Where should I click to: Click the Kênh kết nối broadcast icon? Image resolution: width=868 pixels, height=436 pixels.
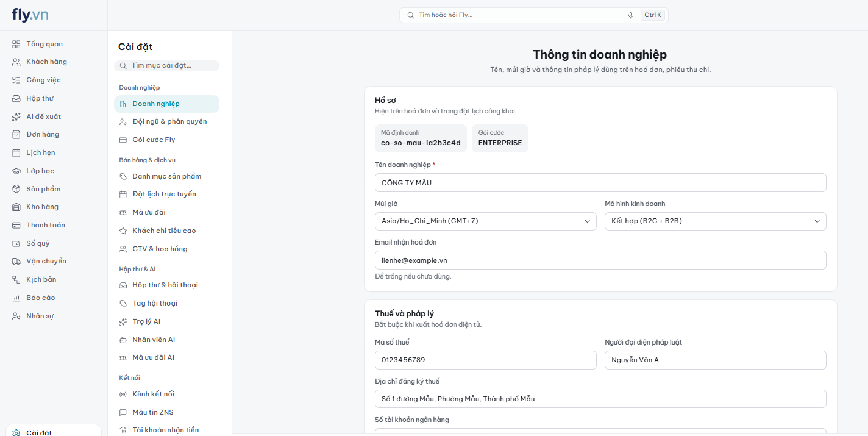[123, 394]
